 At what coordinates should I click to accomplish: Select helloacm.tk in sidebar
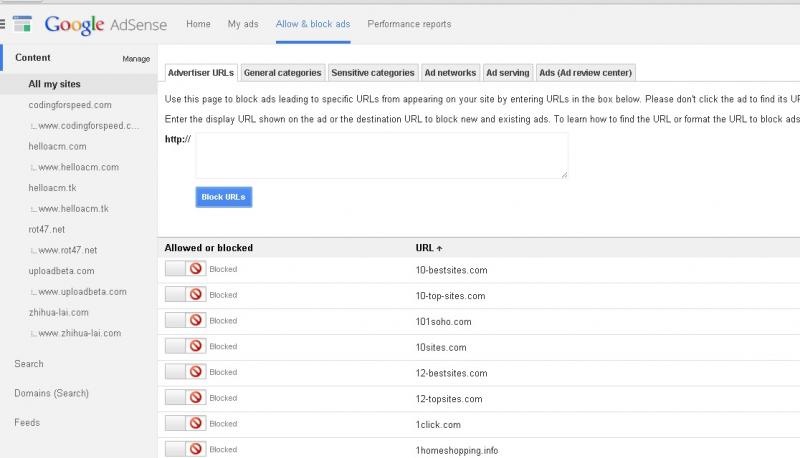tap(52, 188)
